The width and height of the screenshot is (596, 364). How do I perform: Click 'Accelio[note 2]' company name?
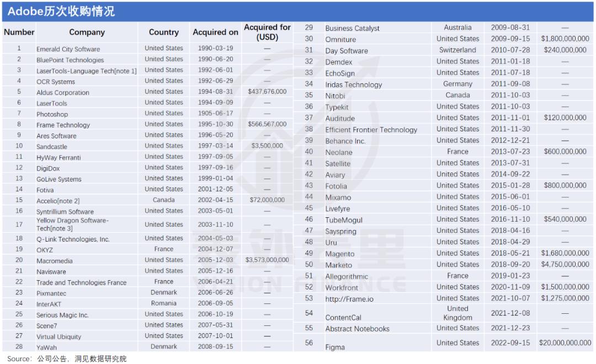(58, 201)
